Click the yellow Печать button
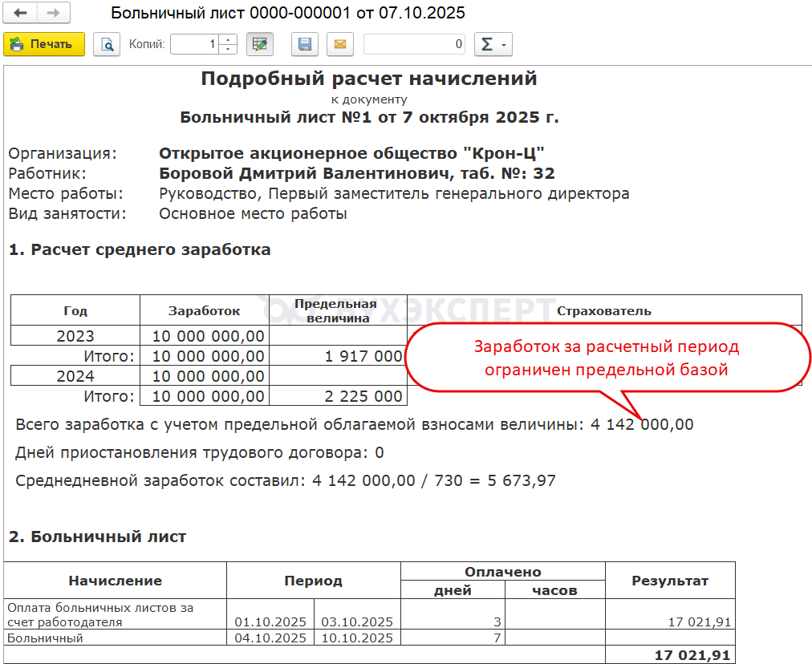Viewport: 812px width, 664px height. 44,45
